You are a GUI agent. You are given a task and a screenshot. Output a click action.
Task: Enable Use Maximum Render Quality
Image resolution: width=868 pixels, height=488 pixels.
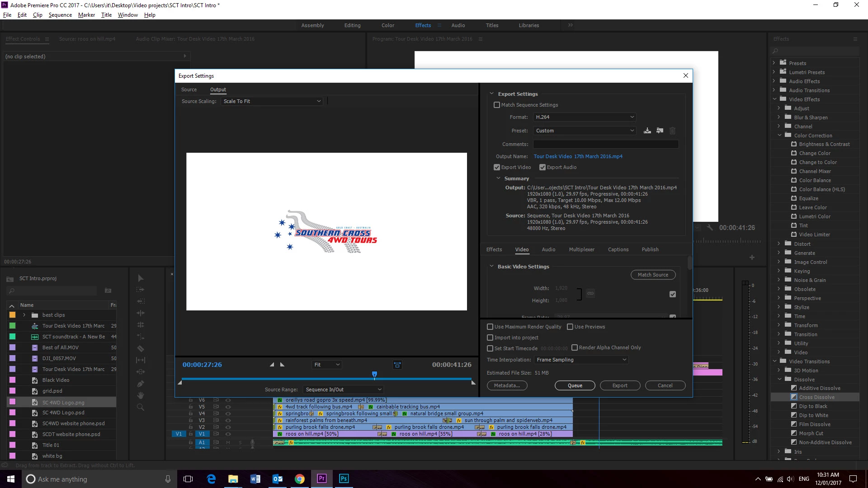(490, 327)
